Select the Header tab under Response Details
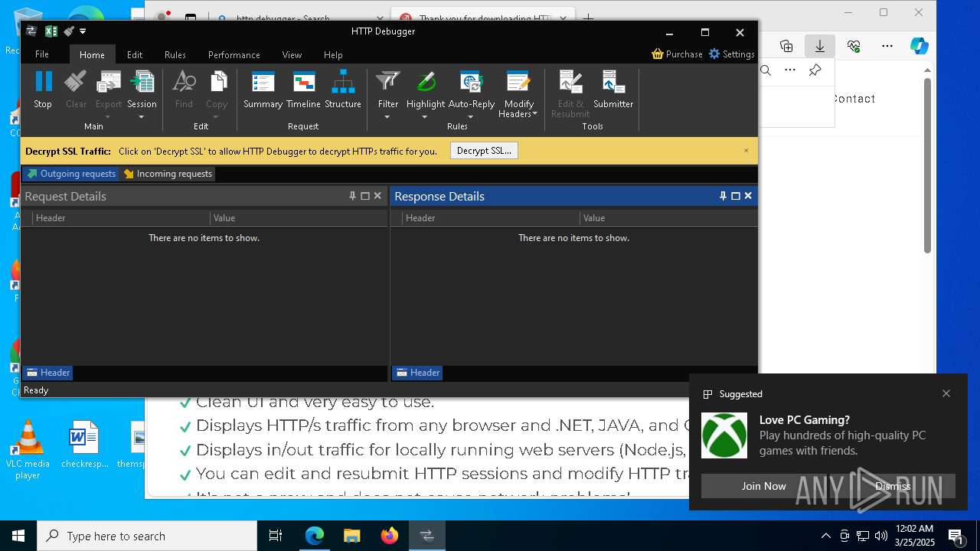Screen dimensions: 980x551 [x=417, y=373]
